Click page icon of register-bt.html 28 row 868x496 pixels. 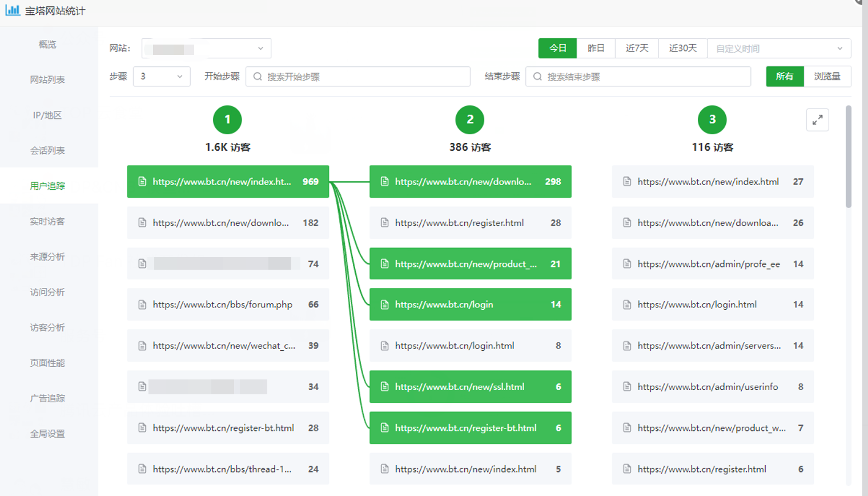[x=142, y=428]
